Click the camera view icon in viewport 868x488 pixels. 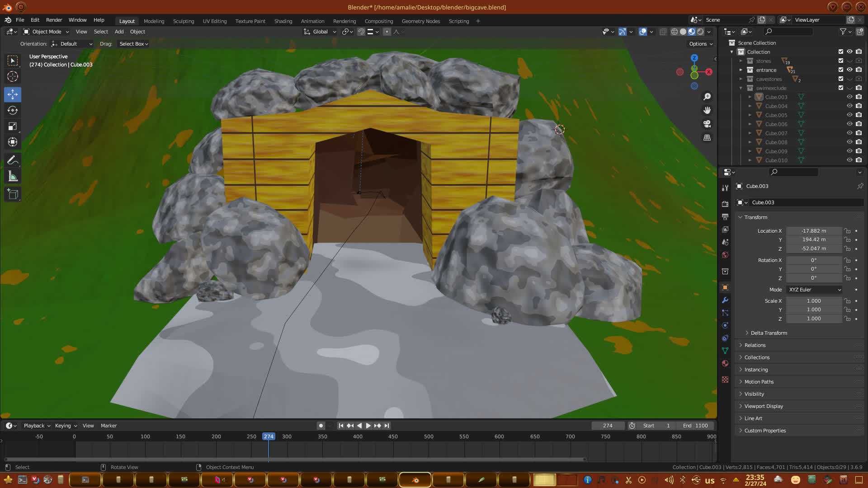707,124
